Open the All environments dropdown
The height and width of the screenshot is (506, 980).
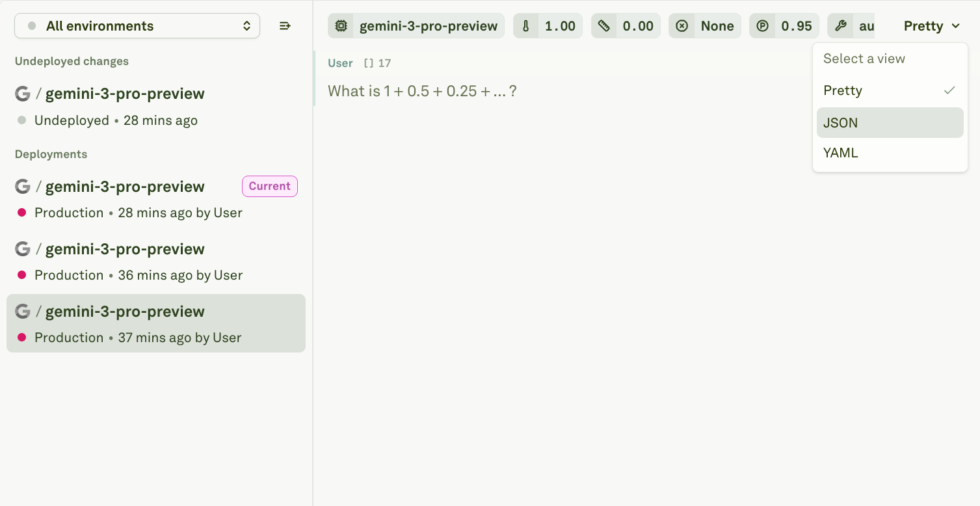tap(137, 26)
